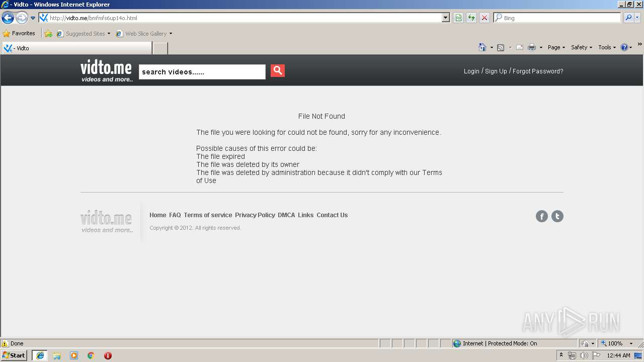Click the status bar warning icon
Viewport: 644px width, 362px height.
[5, 344]
